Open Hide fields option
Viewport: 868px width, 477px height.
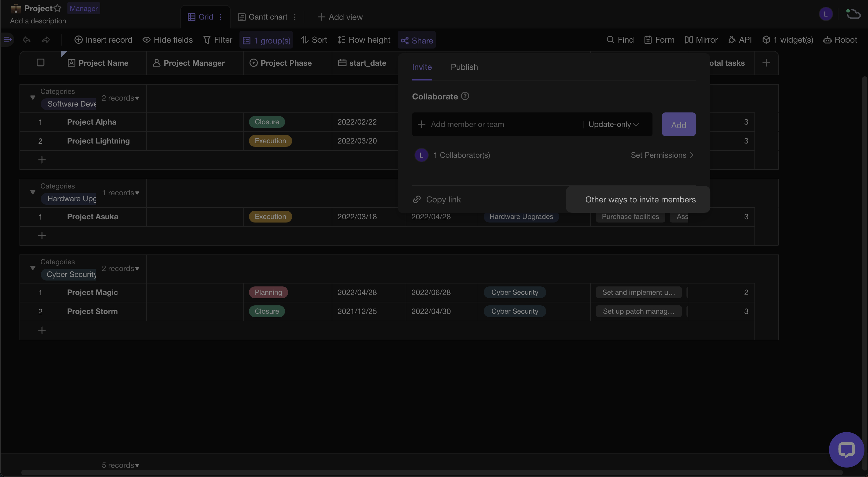167,40
